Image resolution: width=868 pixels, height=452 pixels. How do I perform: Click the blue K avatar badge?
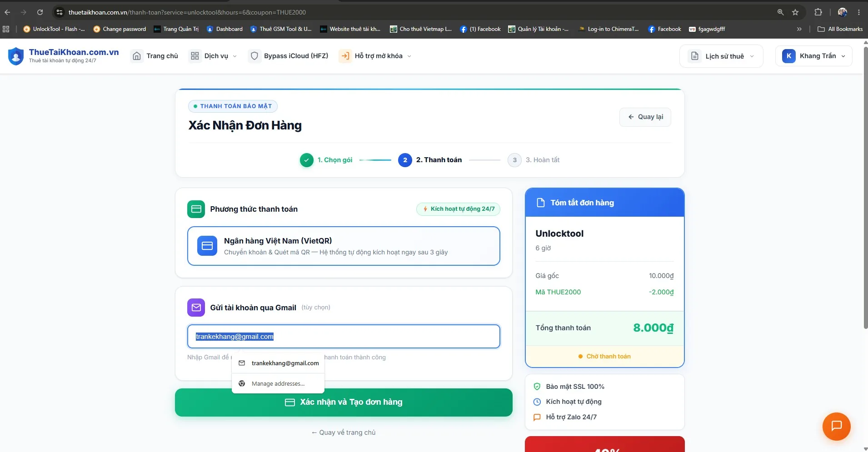click(788, 56)
